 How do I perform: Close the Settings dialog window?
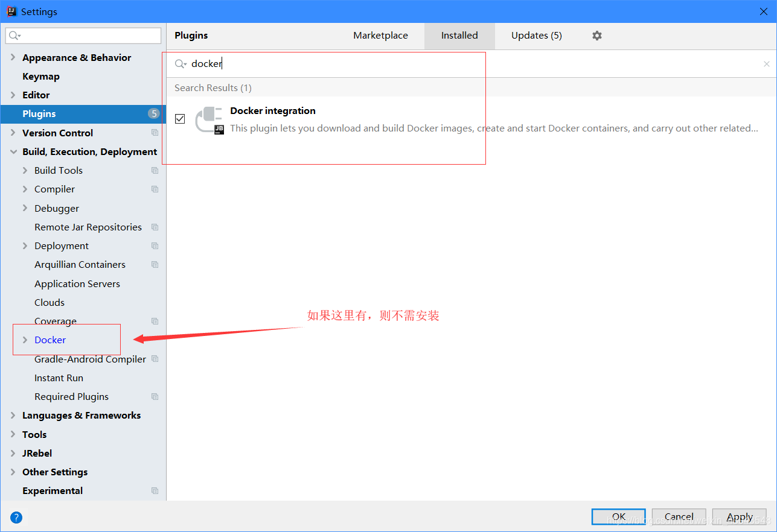(x=764, y=11)
